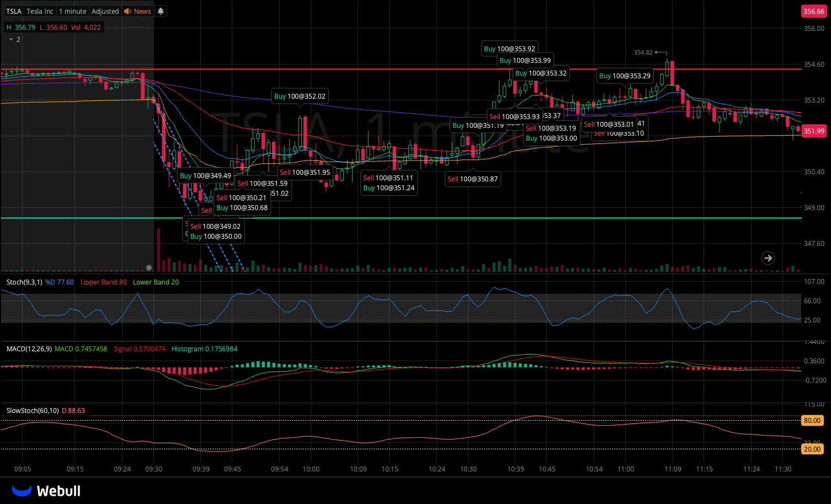Click the Upper Band 80 label

click(104, 282)
